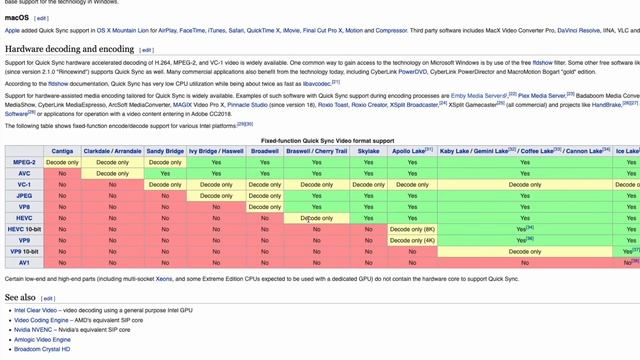This screenshot has width=640, height=360.
Task: Open the MPEG-2 row header link
Action: [24, 162]
